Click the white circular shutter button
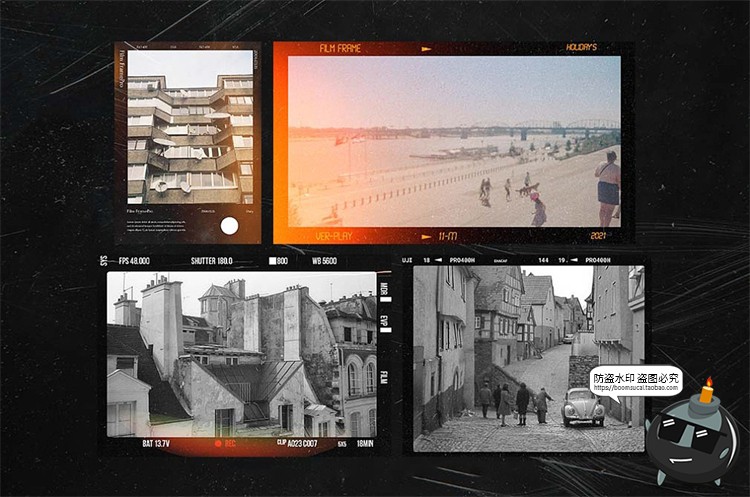The height and width of the screenshot is (497, 750). pyautogui.click(x=229, y=226)
